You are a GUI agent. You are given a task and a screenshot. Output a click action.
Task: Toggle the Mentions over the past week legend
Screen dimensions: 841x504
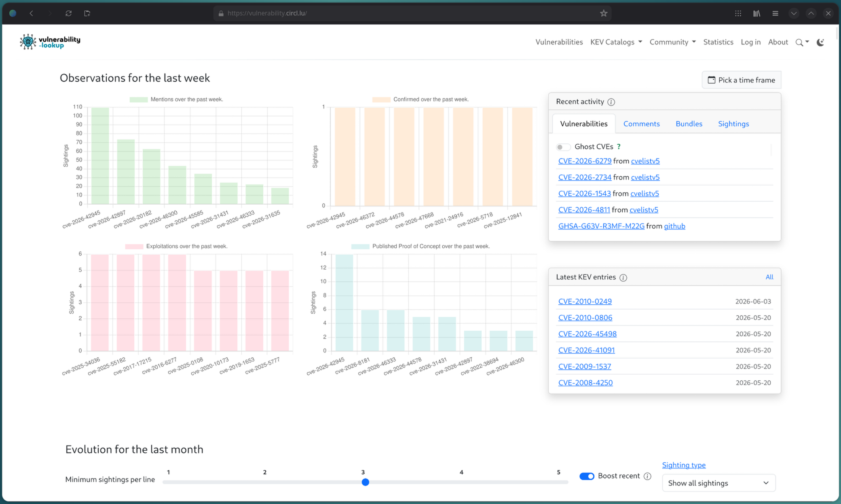pos(176,99)
